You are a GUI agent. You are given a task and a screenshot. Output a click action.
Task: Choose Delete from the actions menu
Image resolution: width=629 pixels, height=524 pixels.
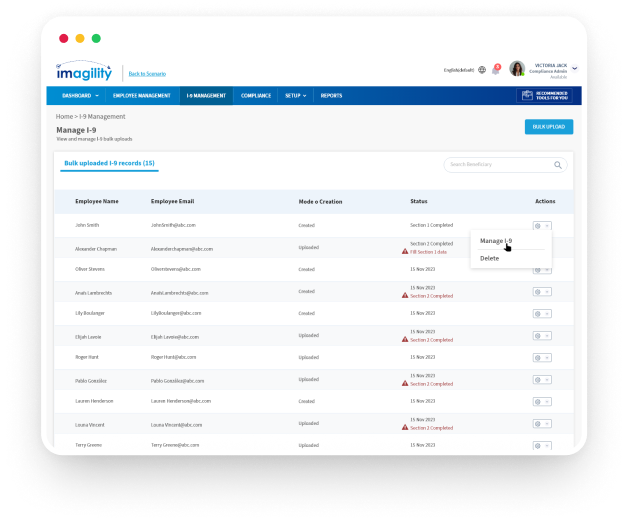pos(490,258)
